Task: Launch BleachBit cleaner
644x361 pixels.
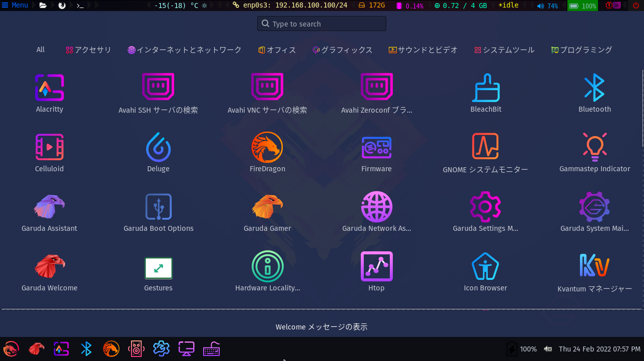Action: [485, 93]
